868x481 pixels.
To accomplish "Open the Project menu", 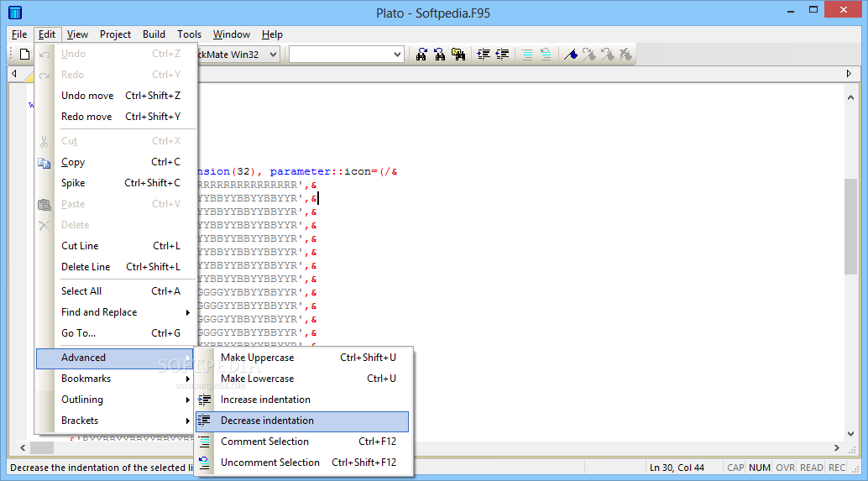I will coord(115,34).
